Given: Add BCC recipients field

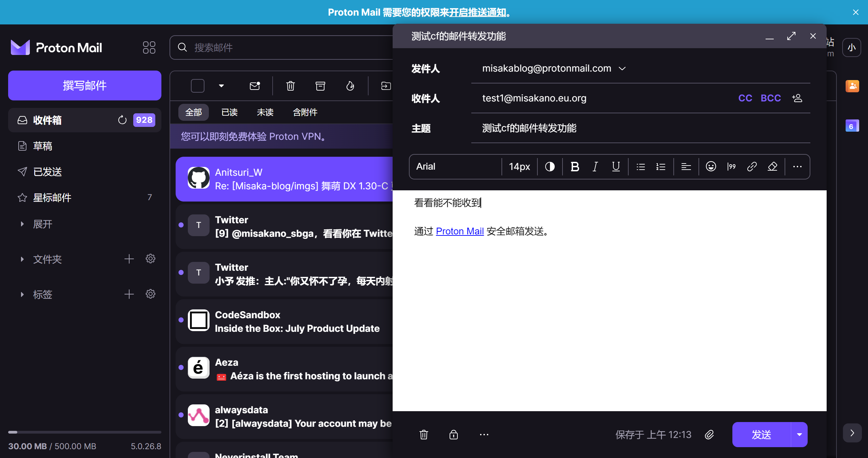Looking at the screenshot, I should pyautogui.click(x=771, y=98).
